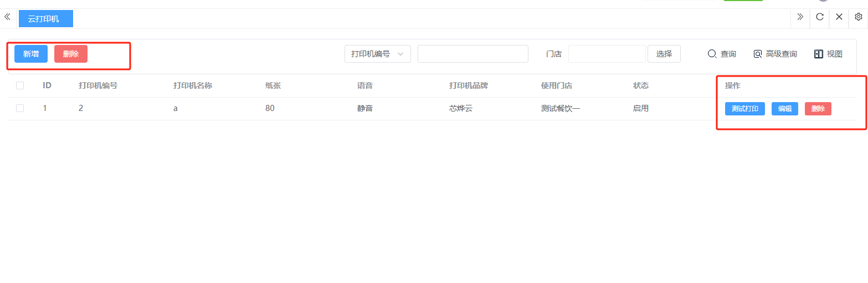Click the 选择 store picker button
The width and height of the screenshot is (868, 283).
click(x=664, y=54)
